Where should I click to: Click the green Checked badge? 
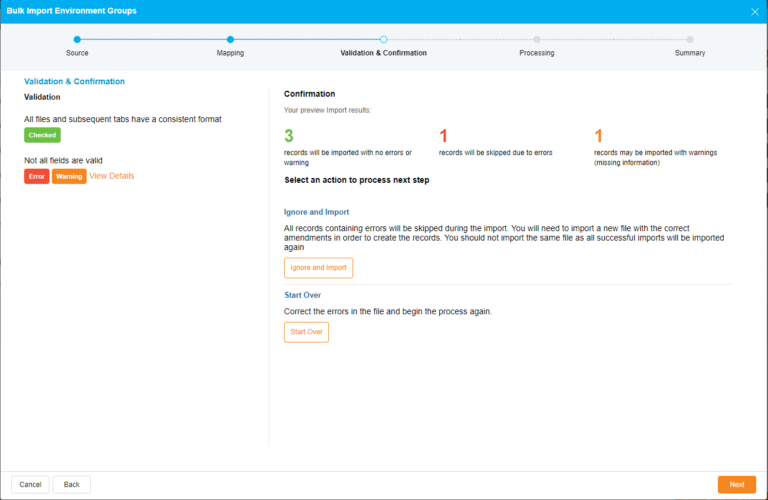tap(42, 135)
